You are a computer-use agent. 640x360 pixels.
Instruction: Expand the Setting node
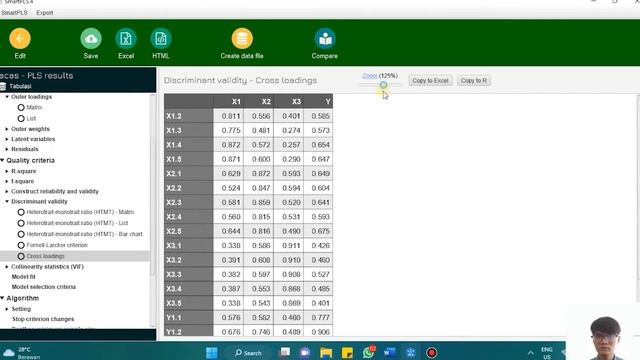coord(7,309)
